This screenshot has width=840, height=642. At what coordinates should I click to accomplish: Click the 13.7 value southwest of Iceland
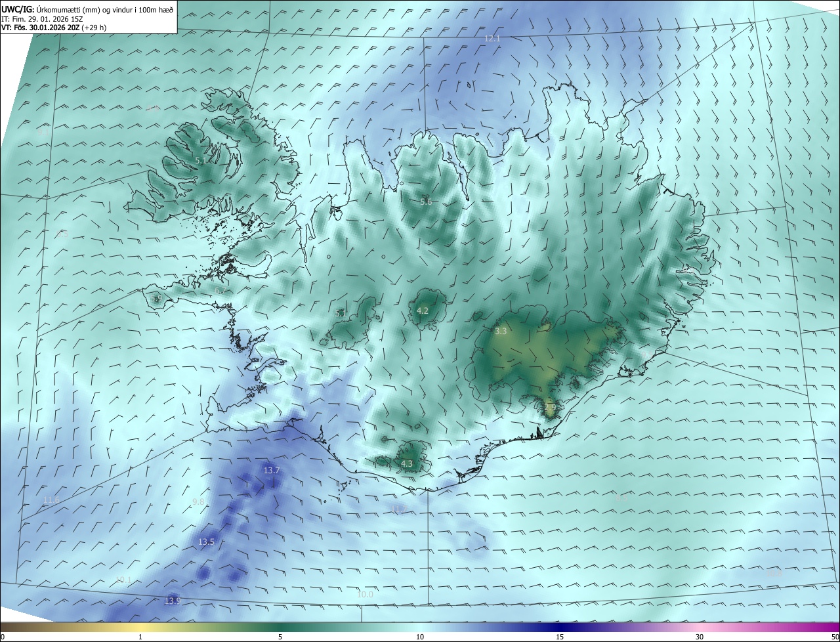(272, 470)
